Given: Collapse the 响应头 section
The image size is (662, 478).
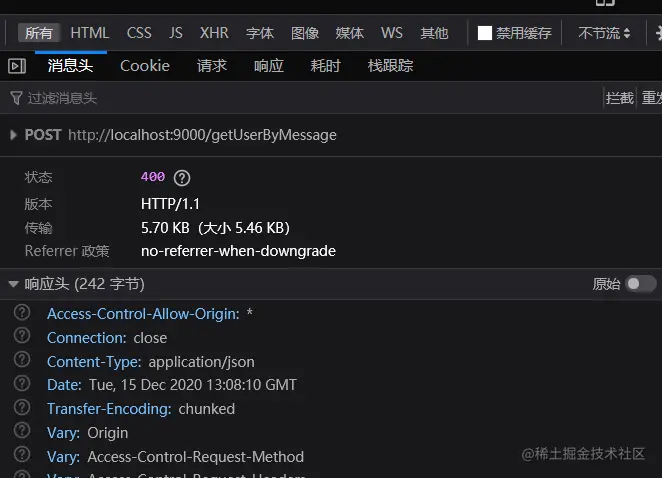Looking at the screenshot, I should click(x=14, y=284).
